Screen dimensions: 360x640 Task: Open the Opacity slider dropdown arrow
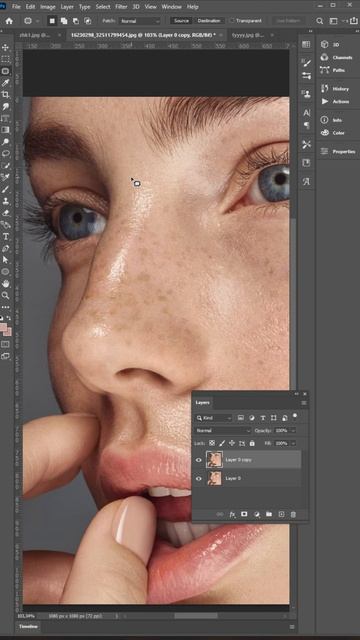pyautogui.click(x=293, y=431)
